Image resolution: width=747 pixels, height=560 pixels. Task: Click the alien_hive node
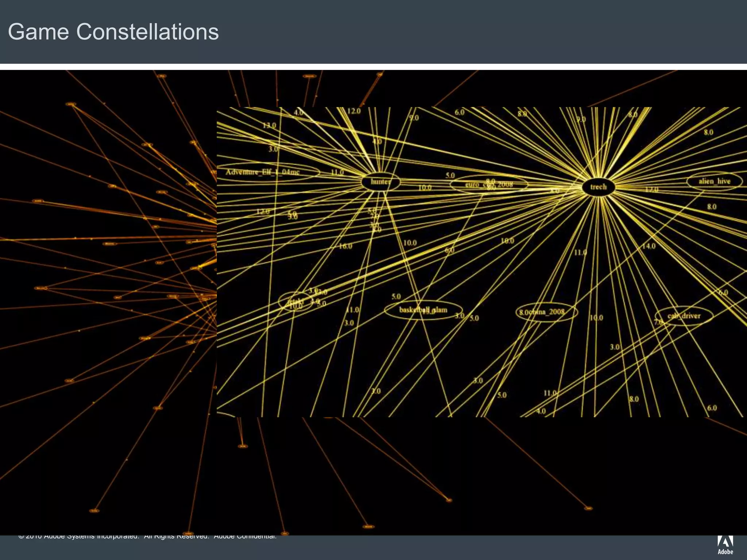coord(714,181)
